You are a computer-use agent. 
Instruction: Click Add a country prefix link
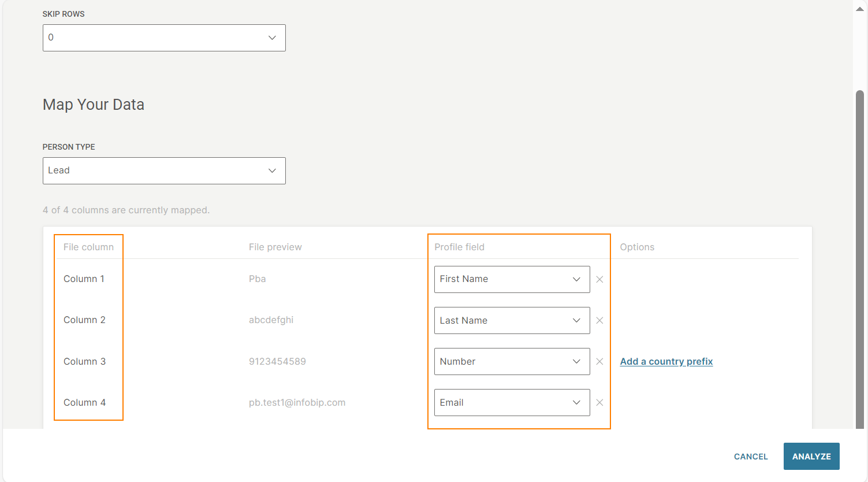[666, 362]
